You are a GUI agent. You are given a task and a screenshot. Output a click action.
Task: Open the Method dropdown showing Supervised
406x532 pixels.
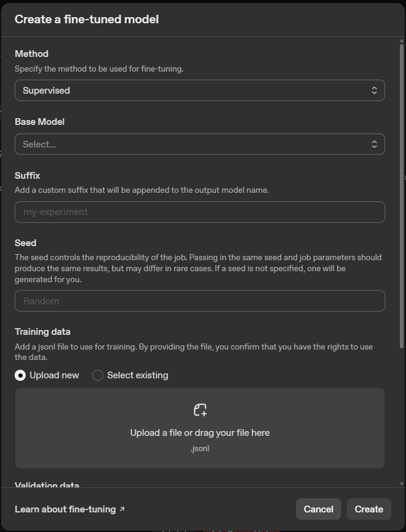pyautogui.click(x=200, y=90)
